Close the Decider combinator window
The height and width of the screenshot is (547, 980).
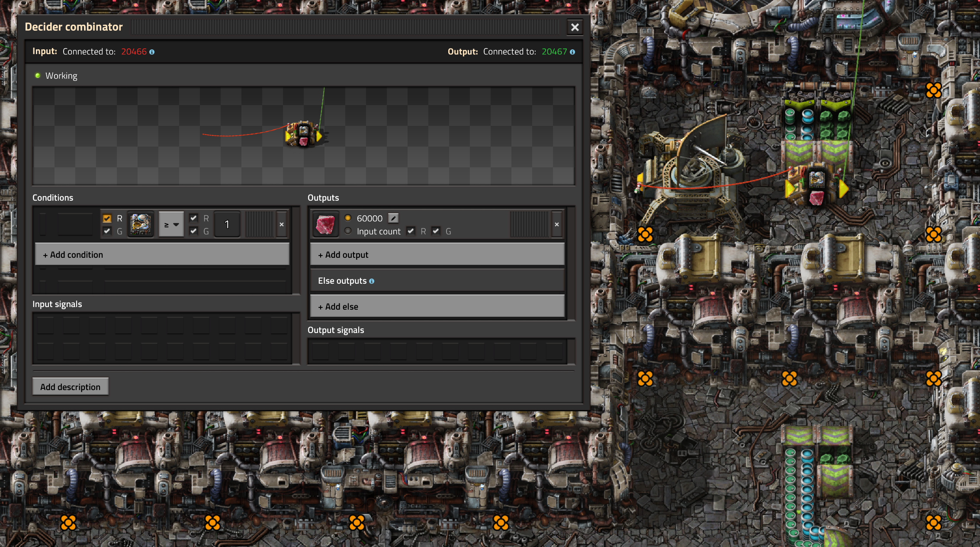575,27
